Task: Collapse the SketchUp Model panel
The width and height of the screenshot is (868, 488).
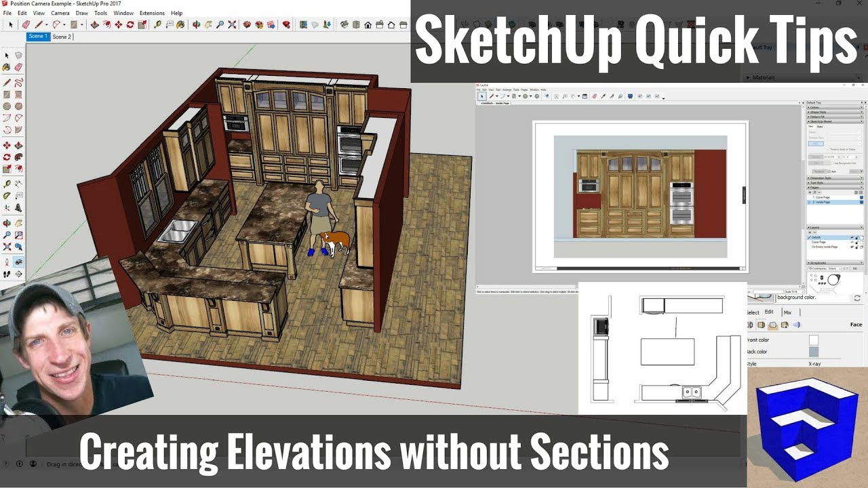Action: [x=835, y=121]
